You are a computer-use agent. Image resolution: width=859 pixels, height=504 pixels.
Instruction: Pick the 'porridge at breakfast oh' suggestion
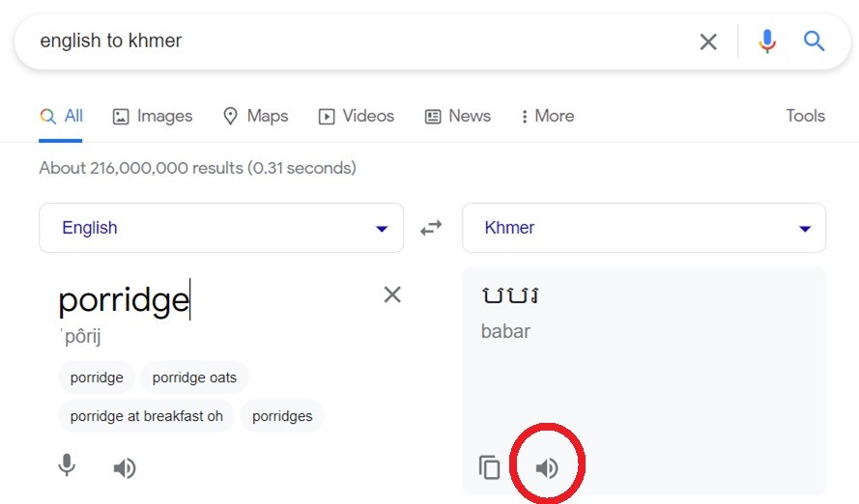coord(146,416)
